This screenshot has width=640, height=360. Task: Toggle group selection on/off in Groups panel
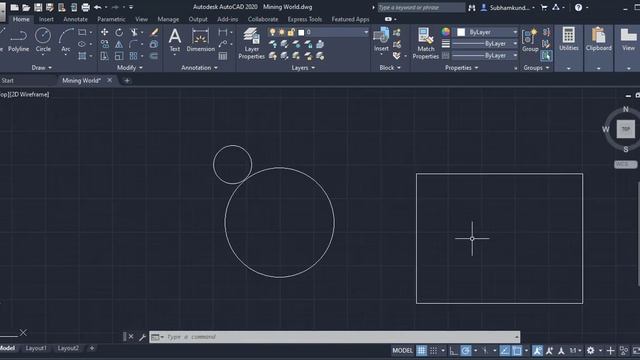pyautogui.click(x=546, y=56)
